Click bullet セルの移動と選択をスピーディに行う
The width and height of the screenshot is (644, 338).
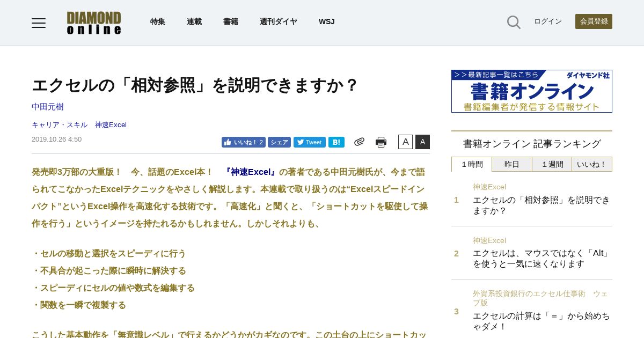[109, 253]
